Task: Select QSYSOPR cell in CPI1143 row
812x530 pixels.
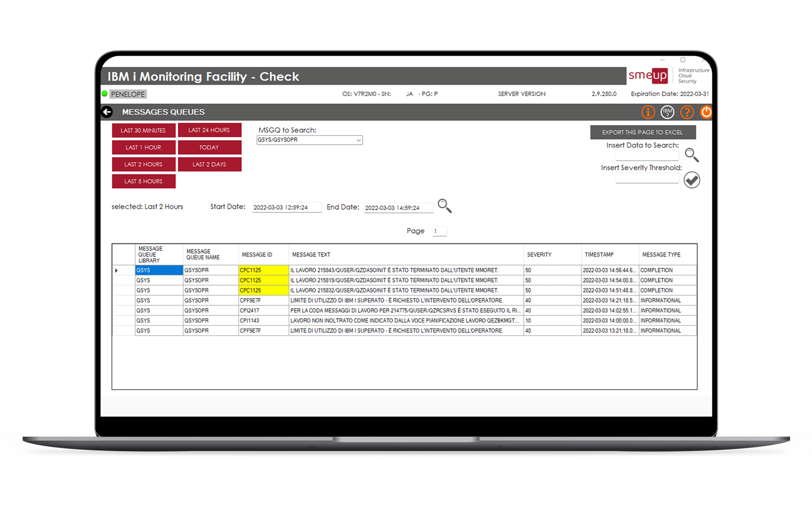Action: click(210, 321)
